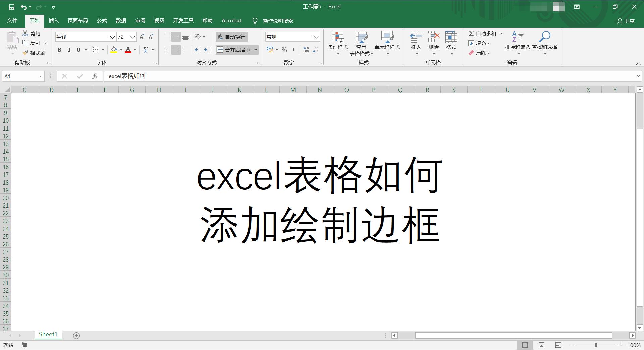644x350 pixels.
Task: Open the File (文件) tab
Action: click(x=12, y=21)
